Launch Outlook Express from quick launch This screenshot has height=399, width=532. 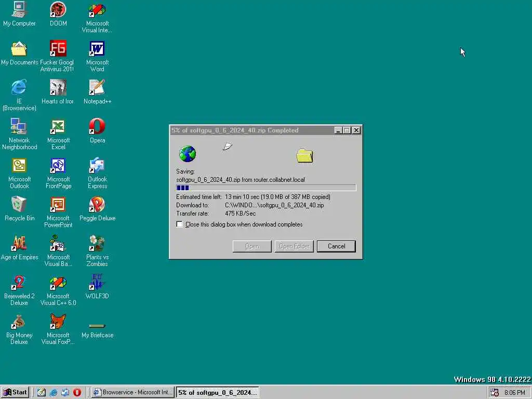pos(65,393)
